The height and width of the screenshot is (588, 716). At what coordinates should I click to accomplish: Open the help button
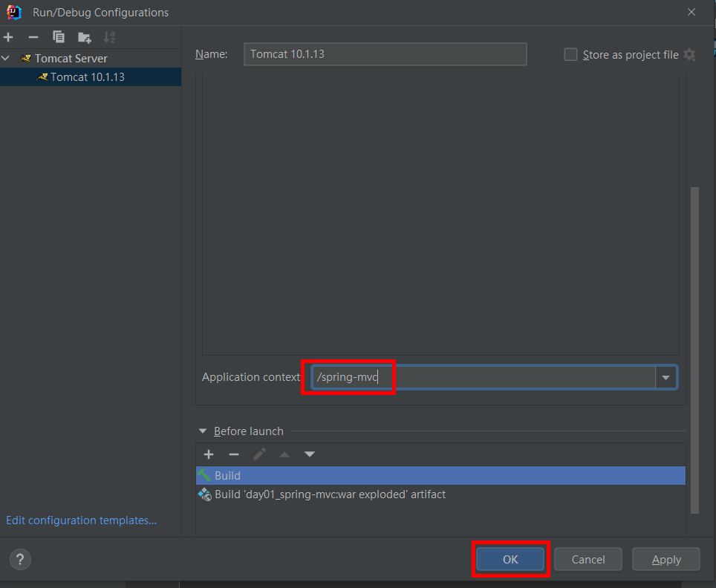pyautogui.click(x=20, y=559)
